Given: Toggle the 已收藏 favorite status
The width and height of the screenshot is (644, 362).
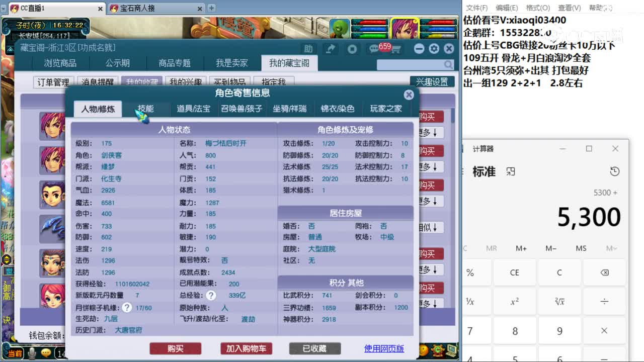Looking at the screenshot, I should [314, 348].
